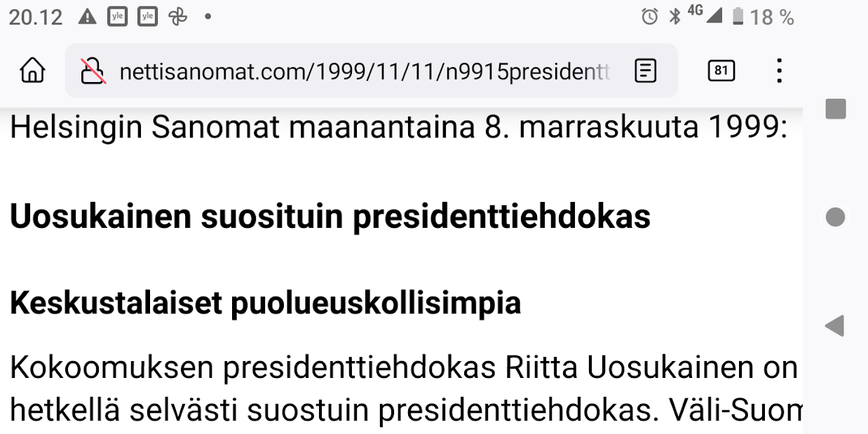Tap the browser home icon
The height and width of the screenshot is (434, 868).
[x=32, y=71]
